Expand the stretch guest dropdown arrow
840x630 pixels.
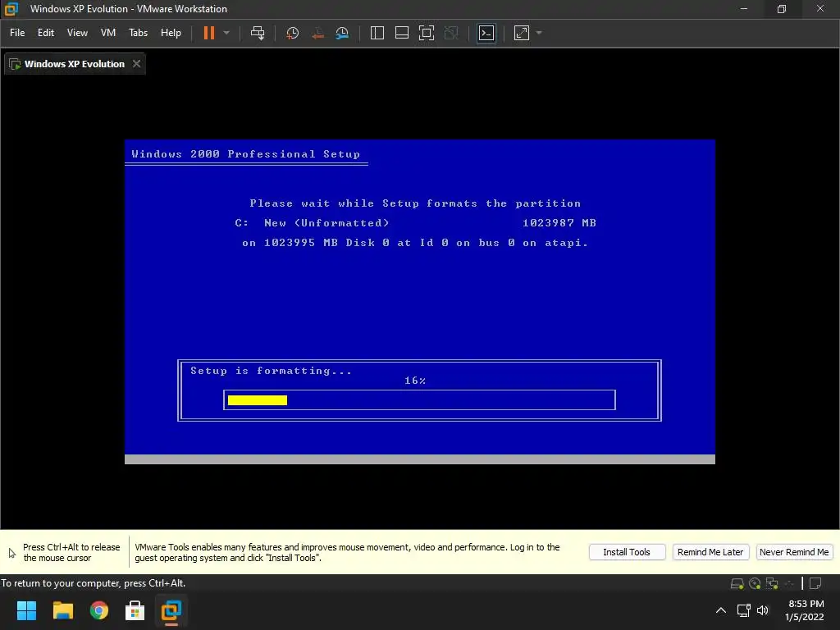(539, 33)
